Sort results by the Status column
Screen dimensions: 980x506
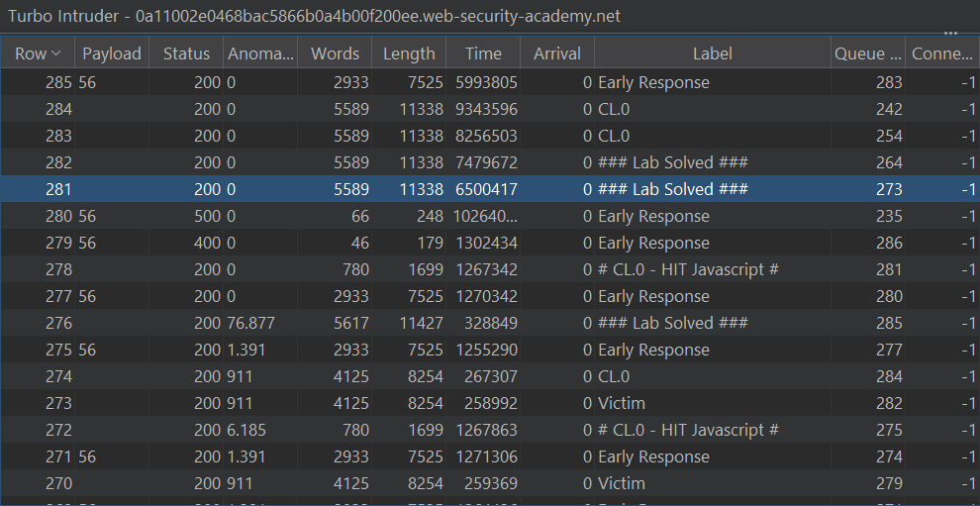186,53
